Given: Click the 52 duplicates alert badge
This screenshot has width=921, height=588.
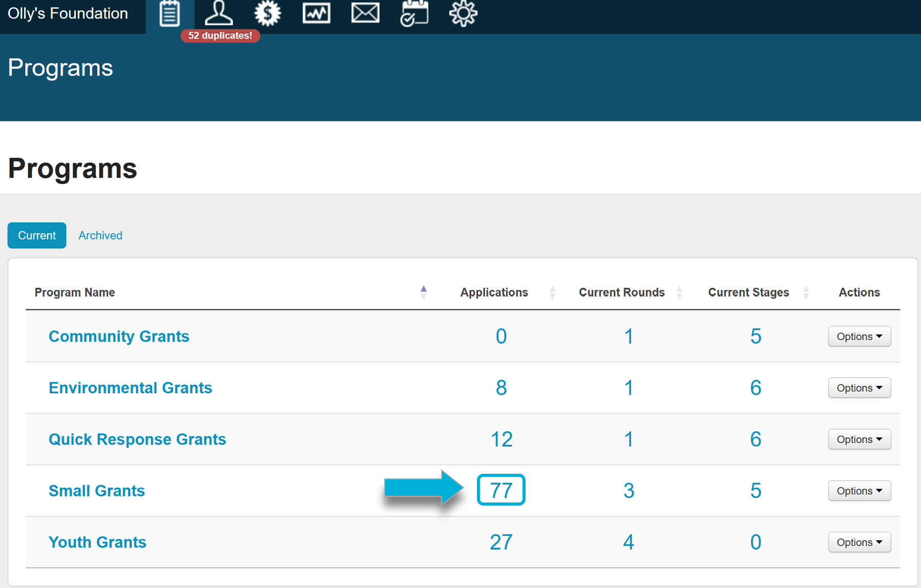Looking at the screenshot, I should 220,36.
